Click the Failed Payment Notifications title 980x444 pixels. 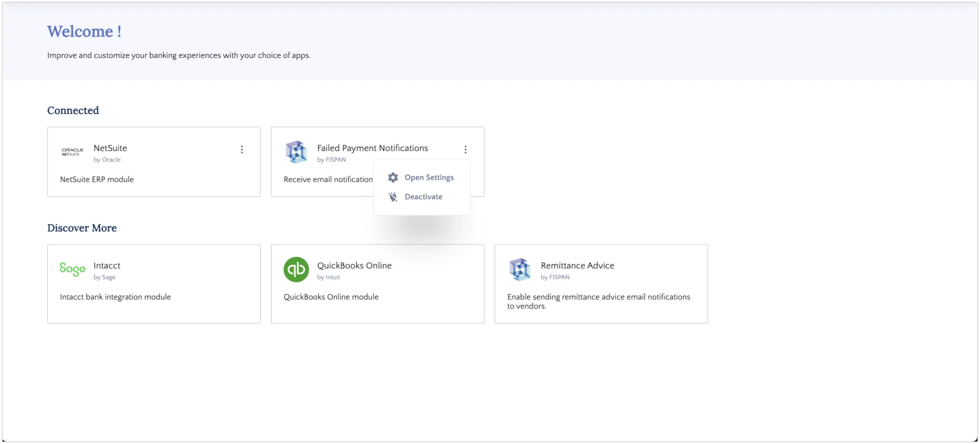pos(373,148)
